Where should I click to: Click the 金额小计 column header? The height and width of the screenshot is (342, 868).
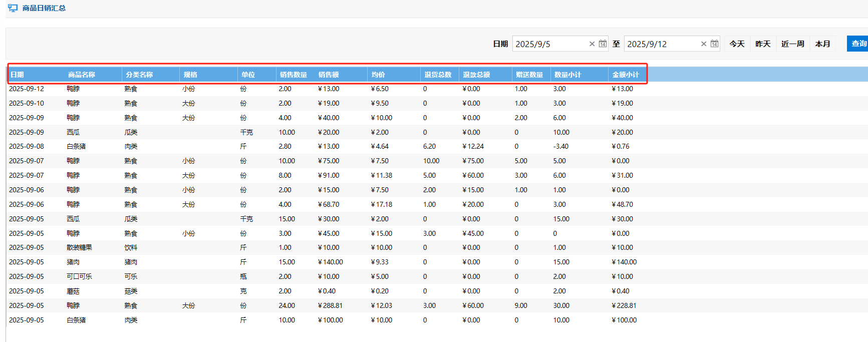pyautogui.click(x=625, y=75)
